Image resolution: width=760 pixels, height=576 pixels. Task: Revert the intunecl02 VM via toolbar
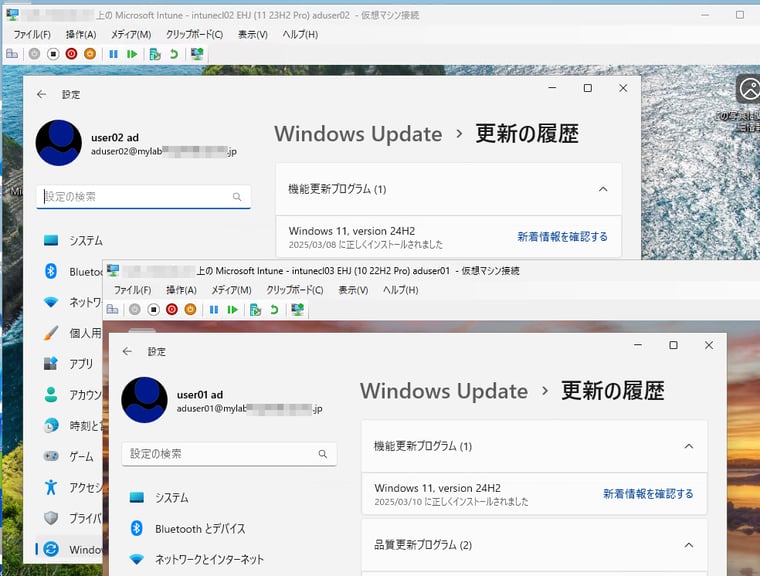pyautogui.click(x=174, y=54)
